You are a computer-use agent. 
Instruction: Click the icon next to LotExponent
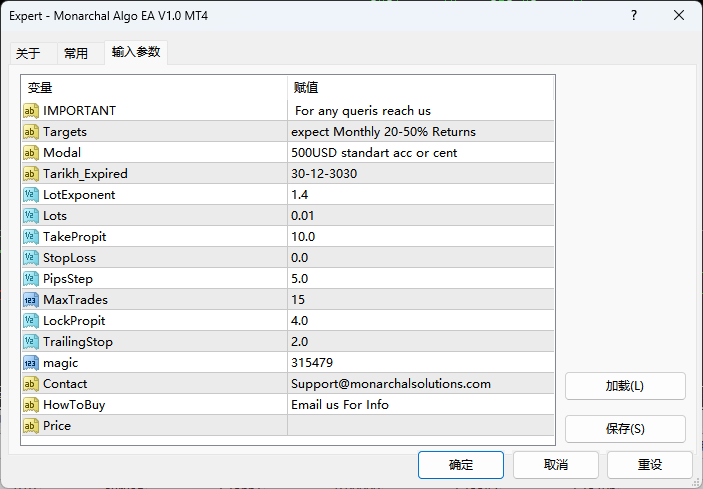click(x=31, y=195)
